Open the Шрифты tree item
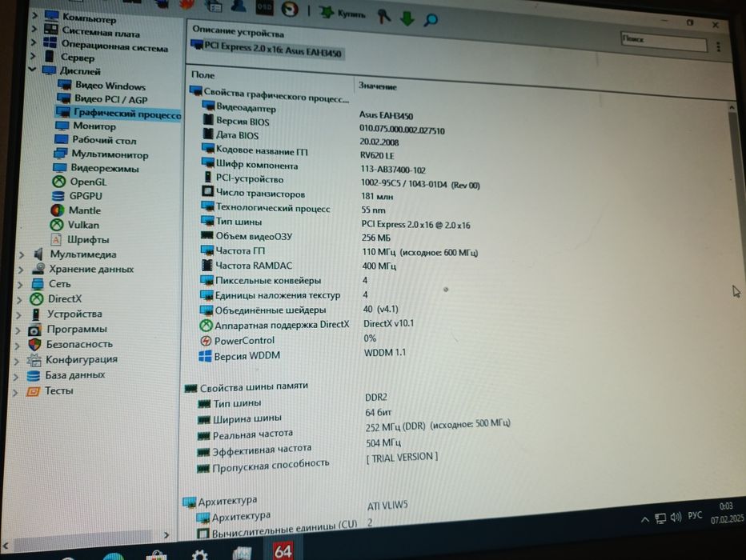 tap(79, 239)
